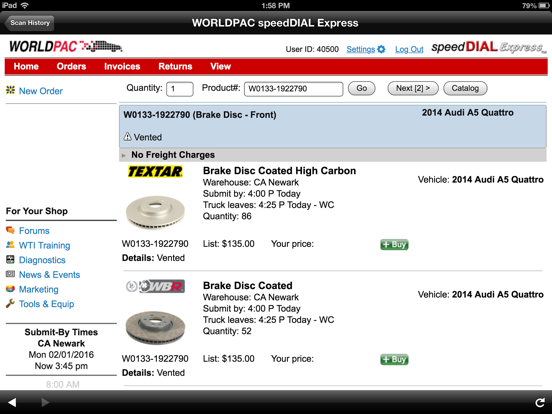Click the Next [2] button
Screen dimensions: 552x414
tap(413, 88)
